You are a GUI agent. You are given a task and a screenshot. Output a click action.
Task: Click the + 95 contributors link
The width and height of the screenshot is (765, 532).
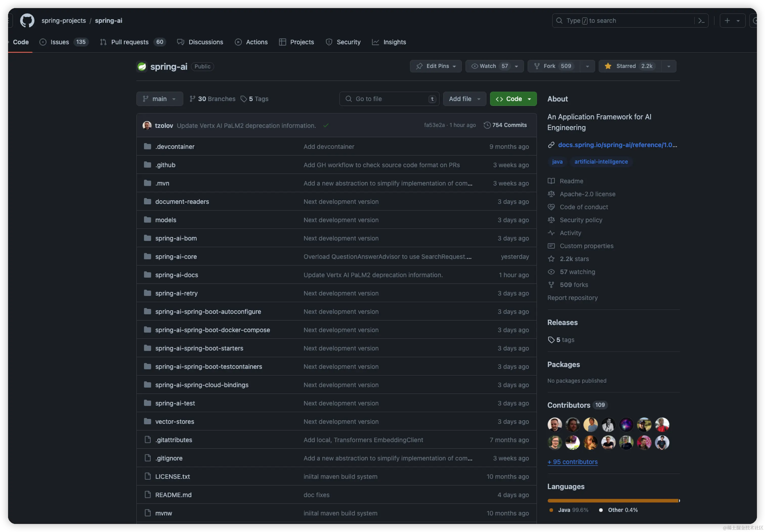(x=572, y=462)
